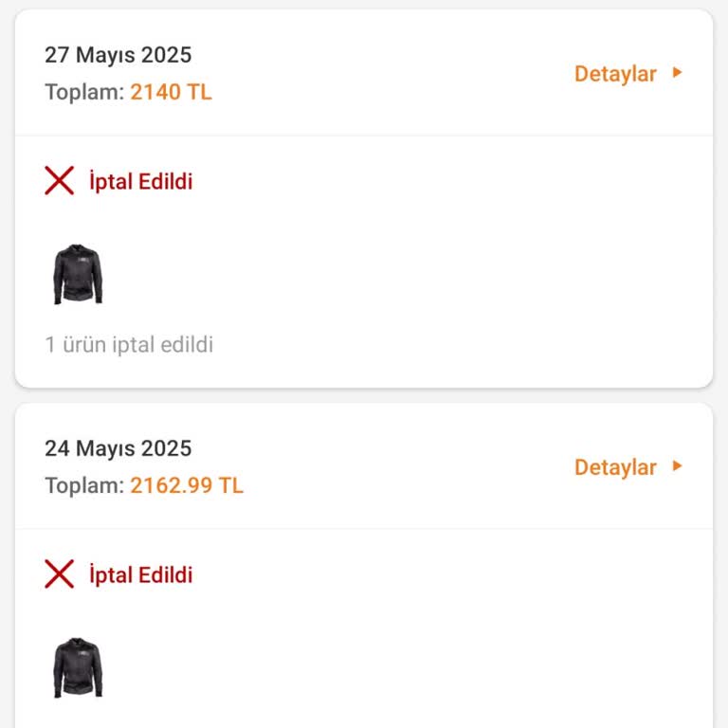728x728 pixels.
Task: Click the Toplam label on the 27 Mayıs order
Action: pyautogui.click(x=83, y=92)
